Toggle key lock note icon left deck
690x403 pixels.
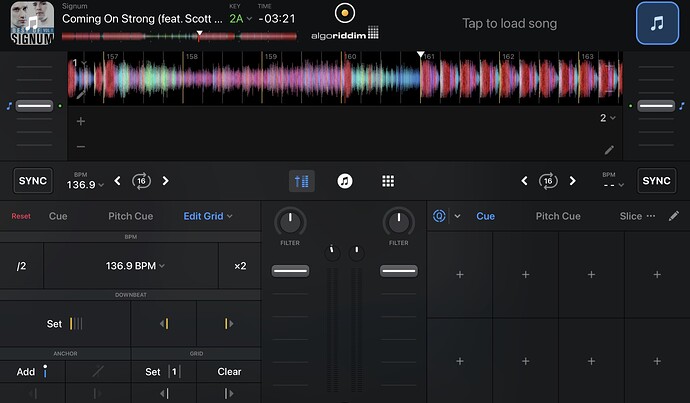pos(9,106)
